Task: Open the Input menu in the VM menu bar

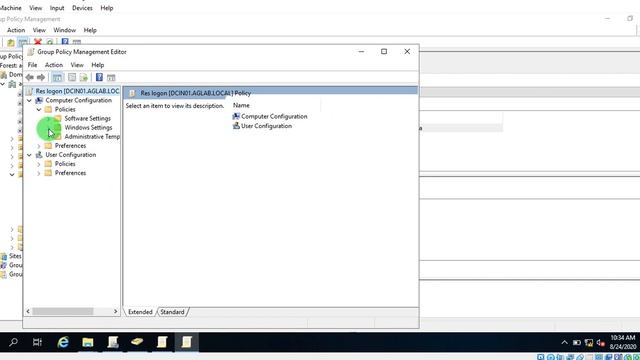Action: point(57,8)
